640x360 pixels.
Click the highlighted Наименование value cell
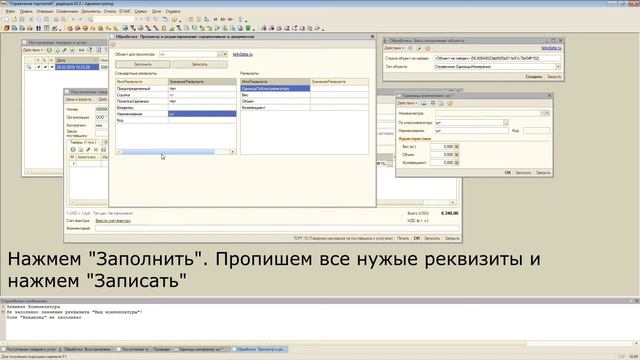point(202,114)
